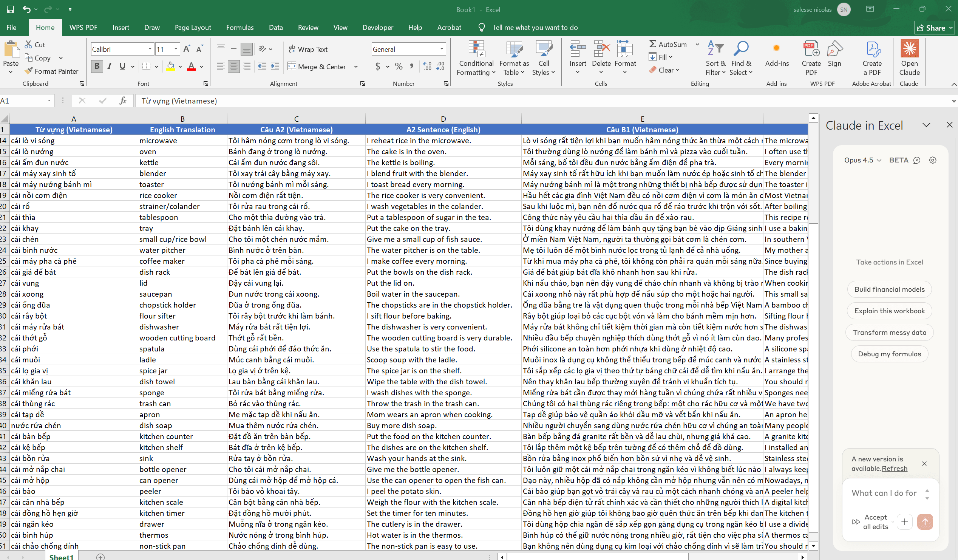This screenshot has width=958, height=560.
Task: Open the Formulas ribbon tab
Action: [x=239, y=27]
